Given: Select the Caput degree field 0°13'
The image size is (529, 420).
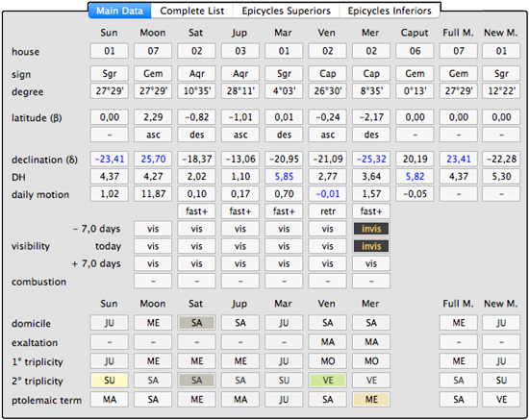Looking at the screenshot, I should [415, 91].
